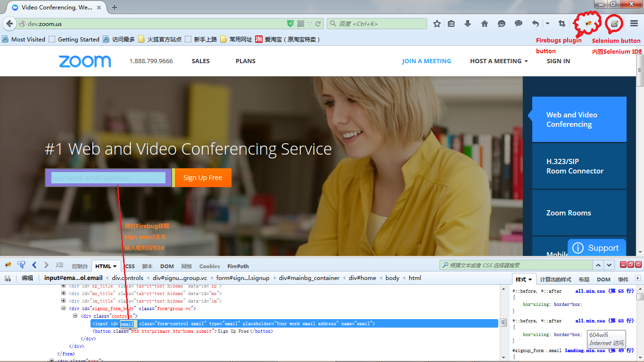Click the Support chat button
Viewport: 644px width, 362px height.
click(x=596, y=247)
